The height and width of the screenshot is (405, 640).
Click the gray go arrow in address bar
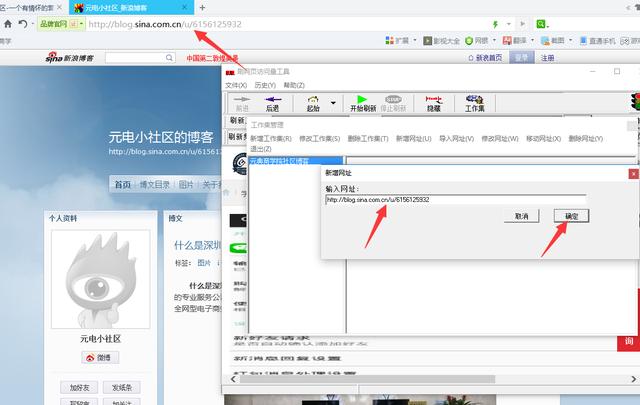point(522,24)
